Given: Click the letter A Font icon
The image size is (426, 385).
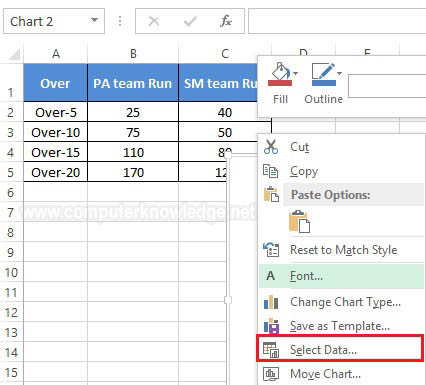Looking at the screenshot, I should click(270, 276).
